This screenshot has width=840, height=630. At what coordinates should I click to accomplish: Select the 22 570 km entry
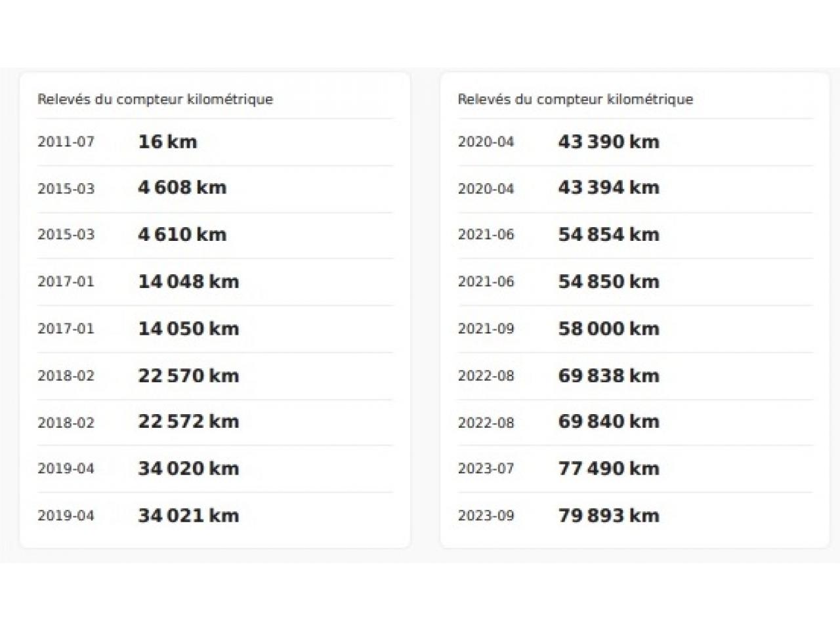click(x=188, y=376)
